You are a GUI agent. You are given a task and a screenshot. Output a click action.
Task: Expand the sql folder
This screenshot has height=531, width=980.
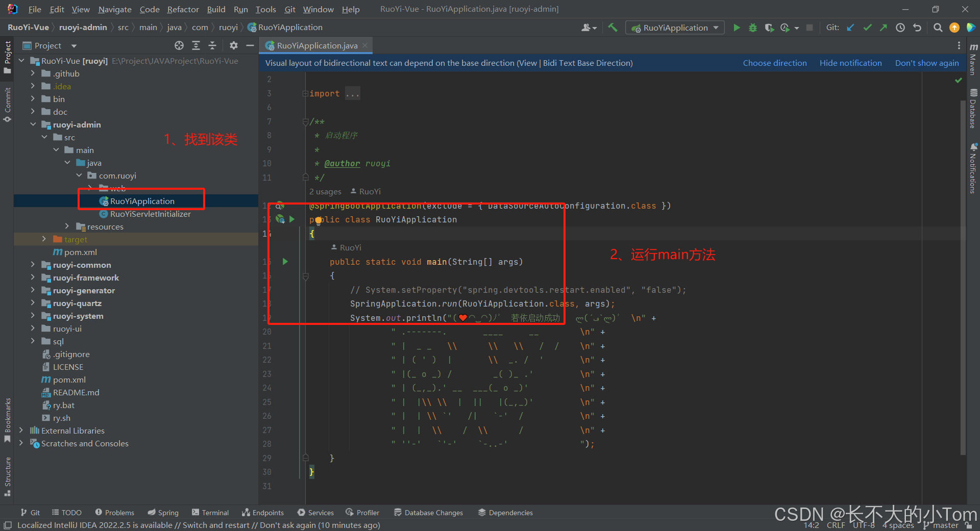tap(33, 341)
